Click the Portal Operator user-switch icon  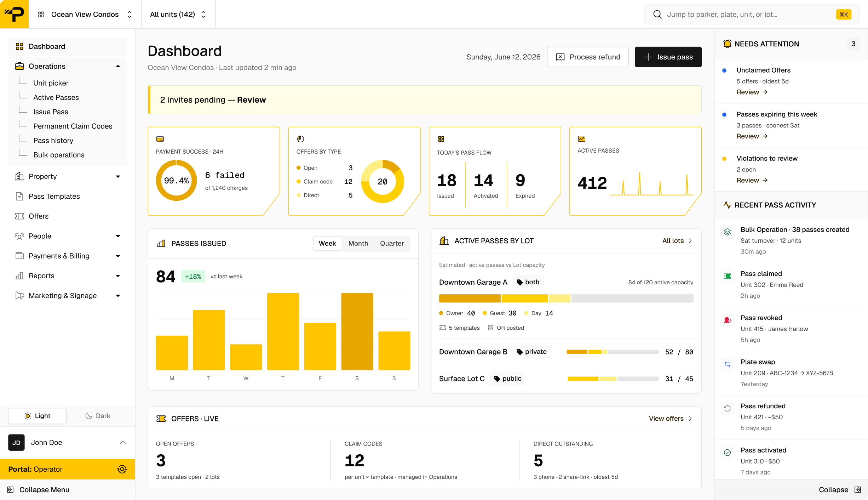pos(122,469)
